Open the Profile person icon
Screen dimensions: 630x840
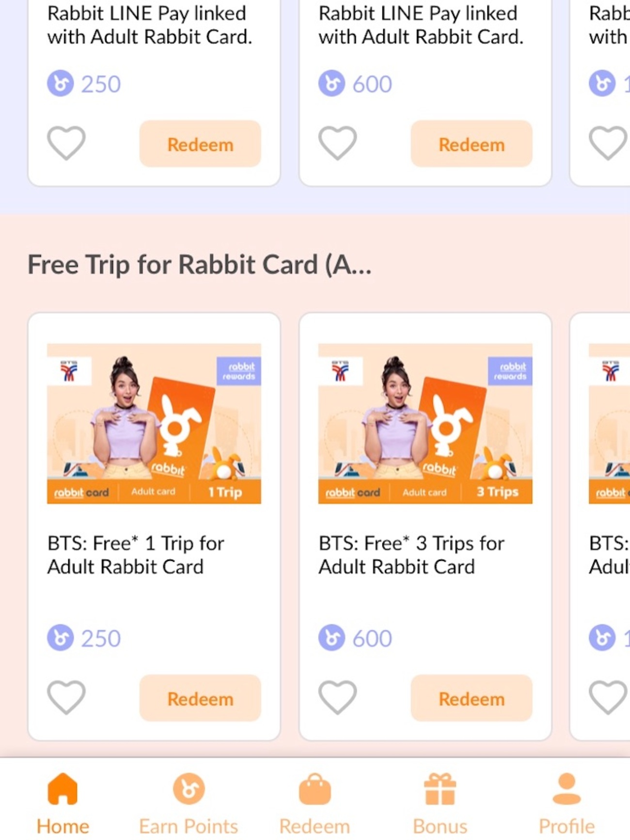point(567,789)
